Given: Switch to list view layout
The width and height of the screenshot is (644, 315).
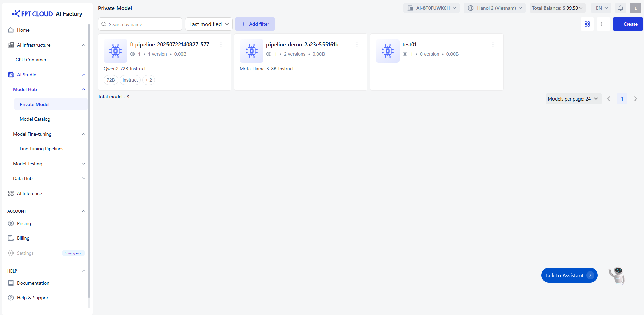Looking at the screenshot, I should (x=603, y=24).
